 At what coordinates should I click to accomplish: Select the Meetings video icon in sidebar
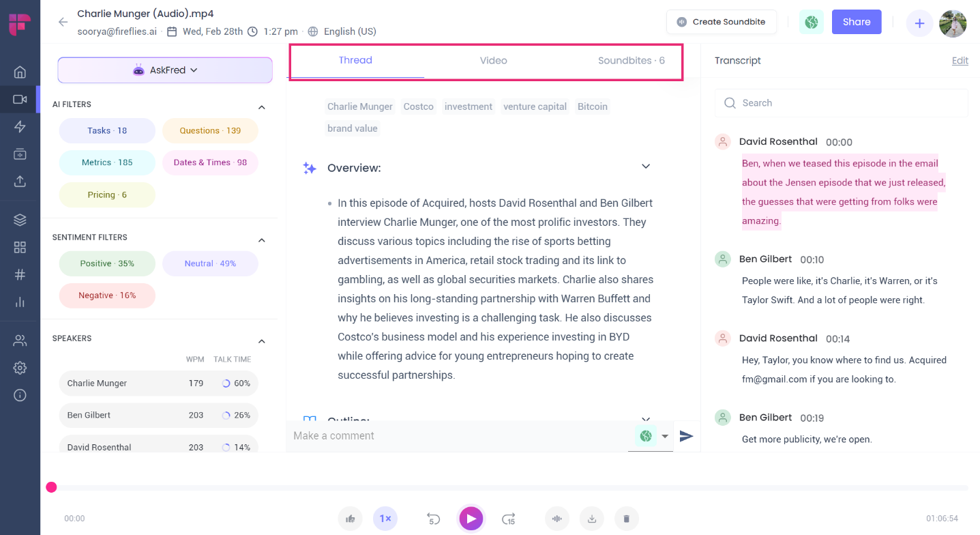tap(20, 98)
